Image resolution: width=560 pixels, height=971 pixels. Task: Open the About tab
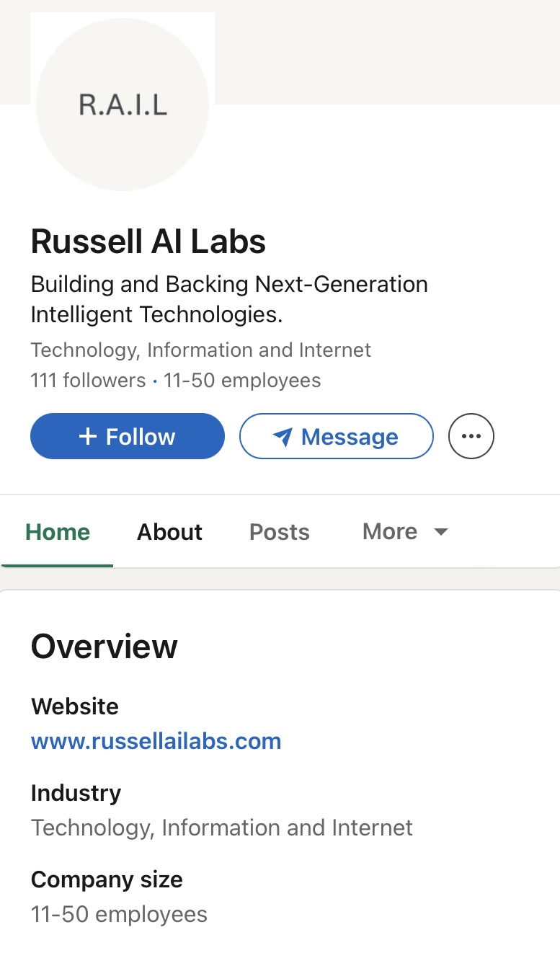point(169,532)
